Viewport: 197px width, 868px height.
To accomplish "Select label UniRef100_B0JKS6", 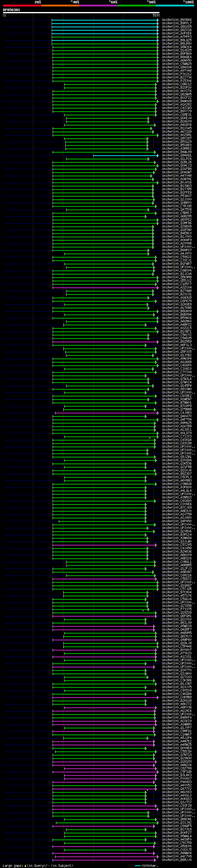I will click(177, 183).
